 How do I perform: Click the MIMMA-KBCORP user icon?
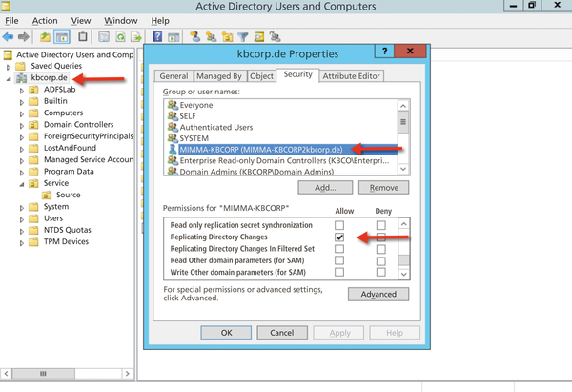pyautogui.click(x=173, y=150)
